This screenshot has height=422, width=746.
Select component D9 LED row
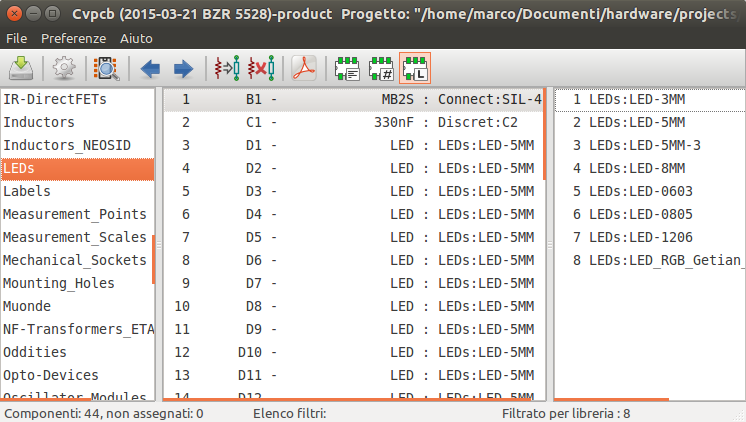tap(353, 329)
